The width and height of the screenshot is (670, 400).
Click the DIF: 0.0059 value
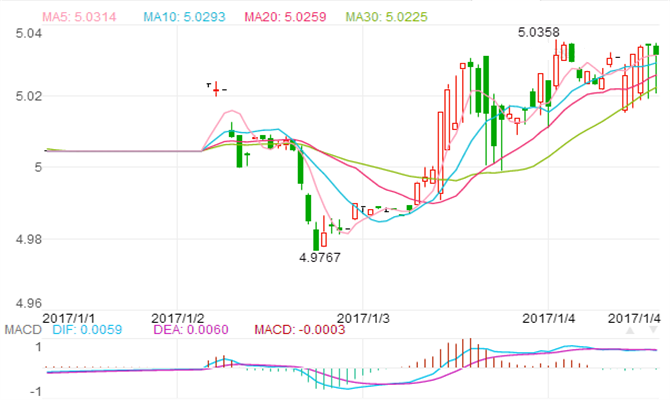(x=87, y=329)
